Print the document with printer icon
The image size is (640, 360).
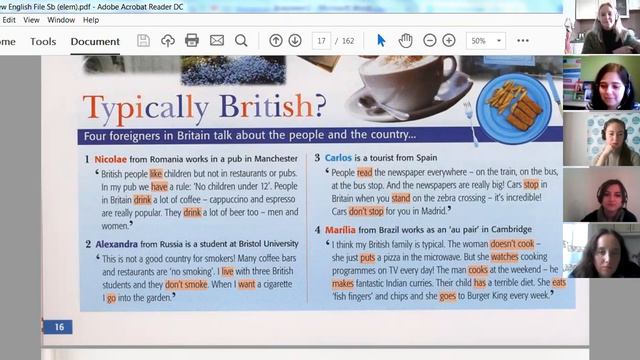tap(192, 40)
